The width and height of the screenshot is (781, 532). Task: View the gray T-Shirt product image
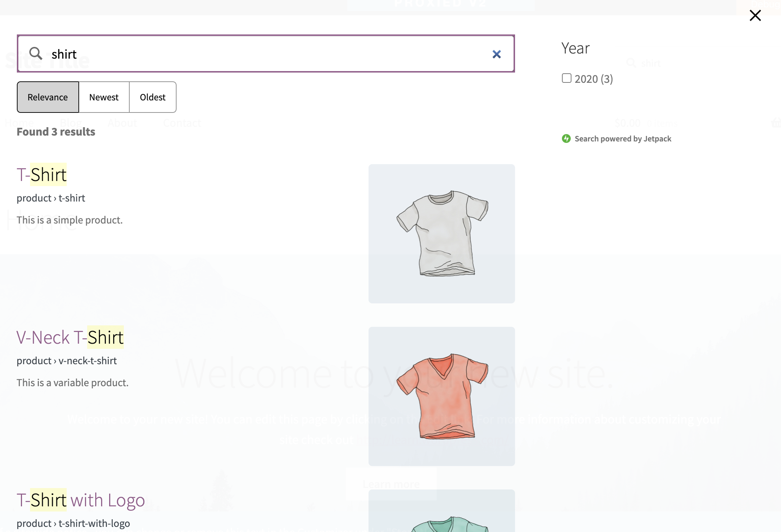click(442, 234)
